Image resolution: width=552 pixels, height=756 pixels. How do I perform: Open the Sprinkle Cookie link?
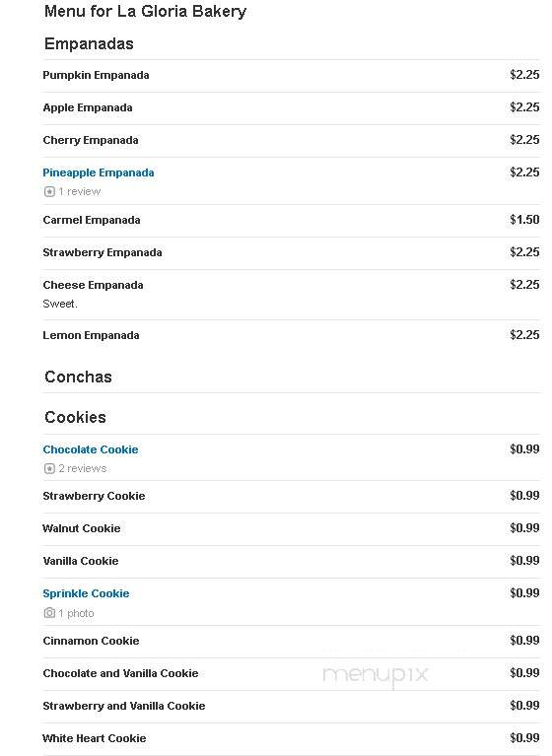pos(87,593)
